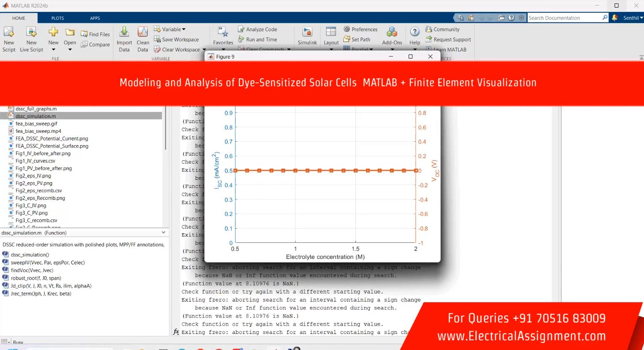Select the sweepIV function entry
The height and width of the screenshot is (350, 644).
point(48,262)
